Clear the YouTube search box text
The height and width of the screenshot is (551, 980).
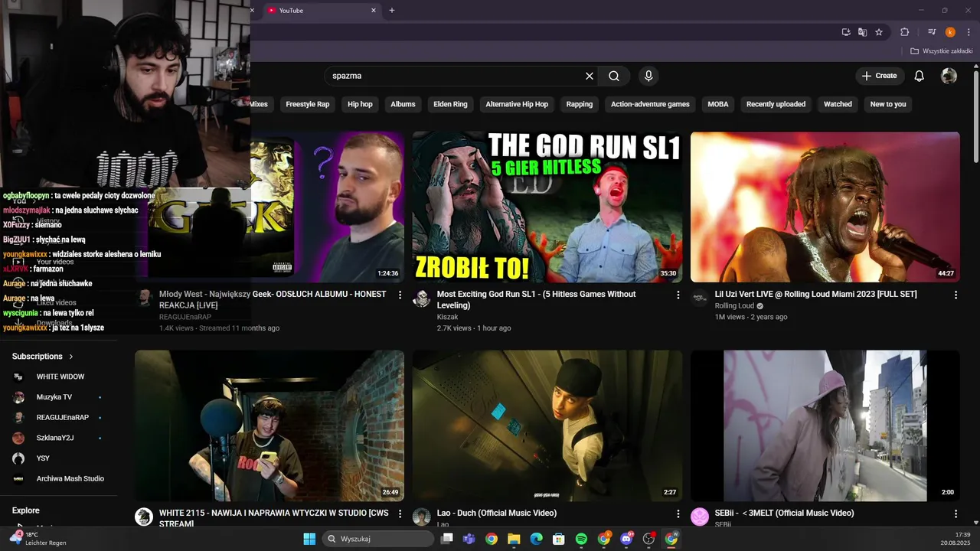pyautogui.click(x=590, y=76)
